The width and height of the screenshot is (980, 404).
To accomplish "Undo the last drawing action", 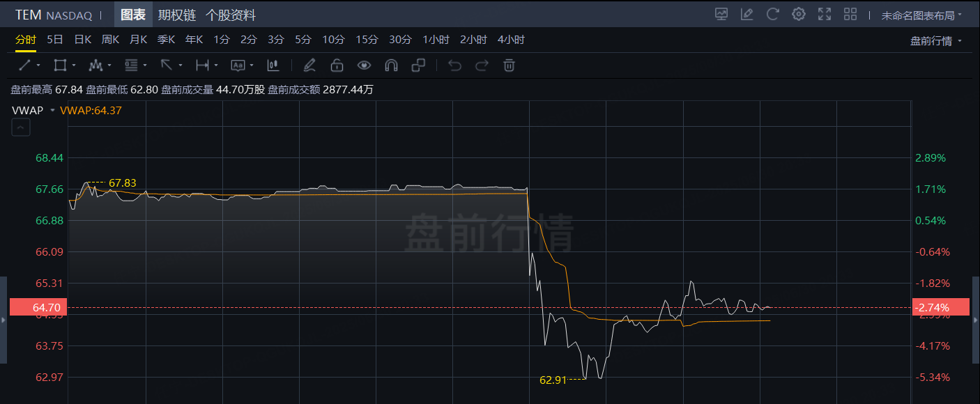I will (455, 65).
